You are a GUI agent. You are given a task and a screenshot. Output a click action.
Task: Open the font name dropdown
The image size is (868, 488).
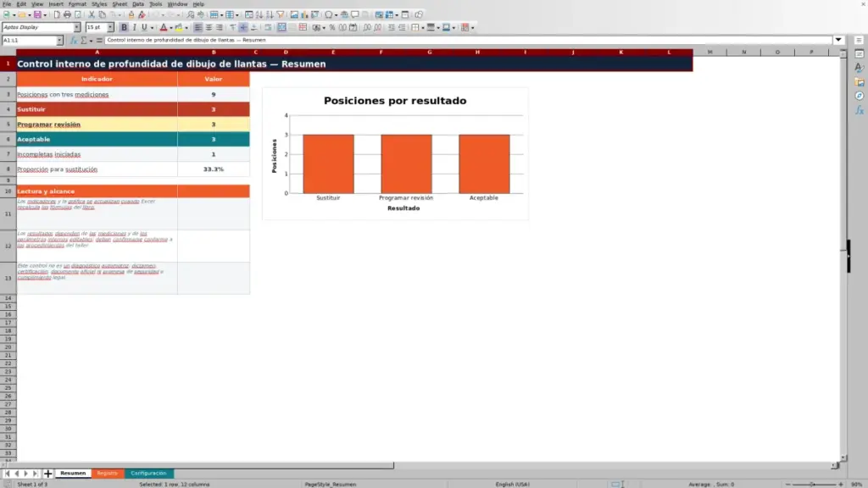[76, 27]
